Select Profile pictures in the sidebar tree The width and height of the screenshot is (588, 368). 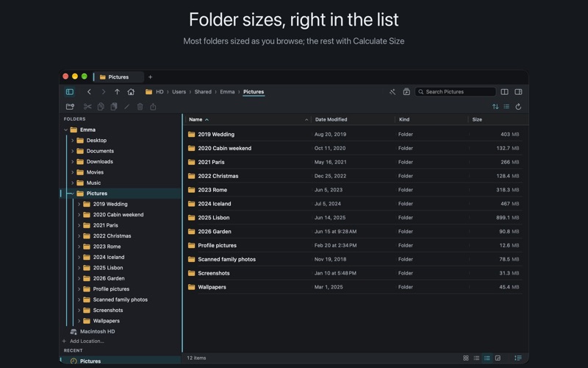pos(111,289)
